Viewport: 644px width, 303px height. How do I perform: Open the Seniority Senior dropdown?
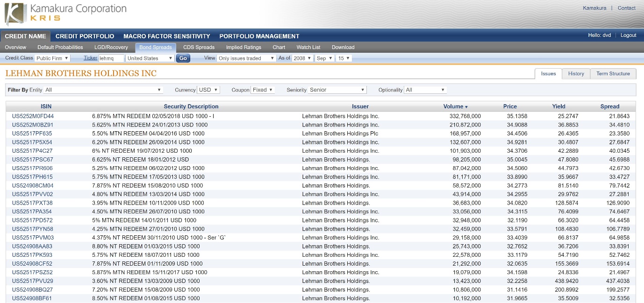pos(337,90)
